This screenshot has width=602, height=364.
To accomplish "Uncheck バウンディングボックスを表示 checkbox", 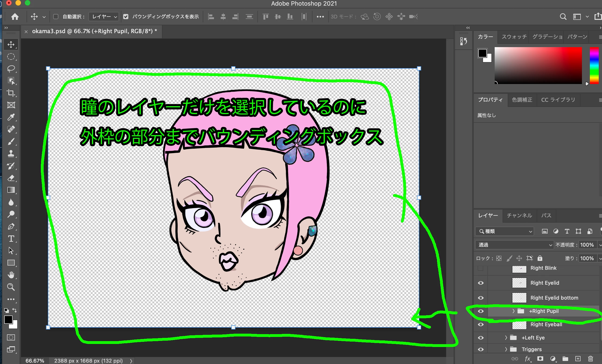I will point(126,17).
